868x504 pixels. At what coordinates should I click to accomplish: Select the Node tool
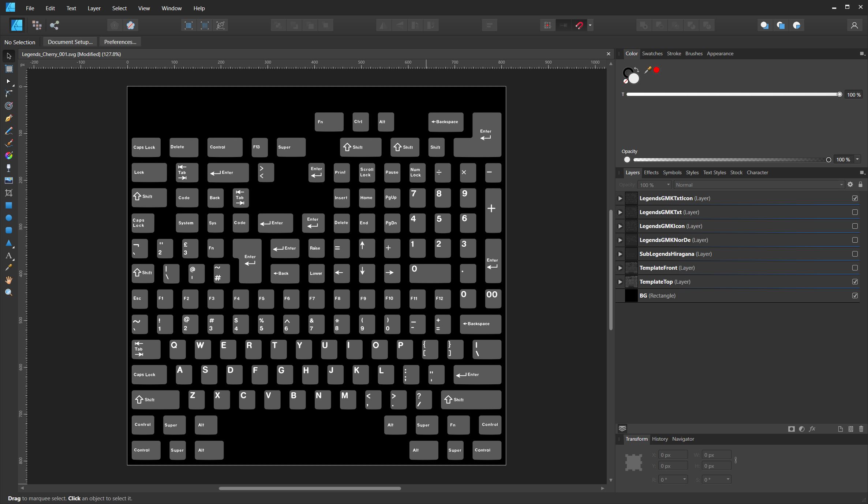point(9,81)
